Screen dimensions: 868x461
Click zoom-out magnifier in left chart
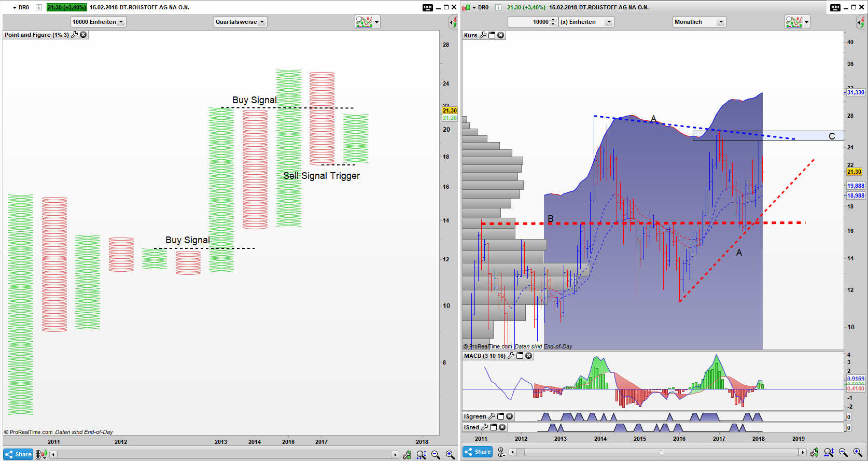pyautogui.click(x=436, y=455)
